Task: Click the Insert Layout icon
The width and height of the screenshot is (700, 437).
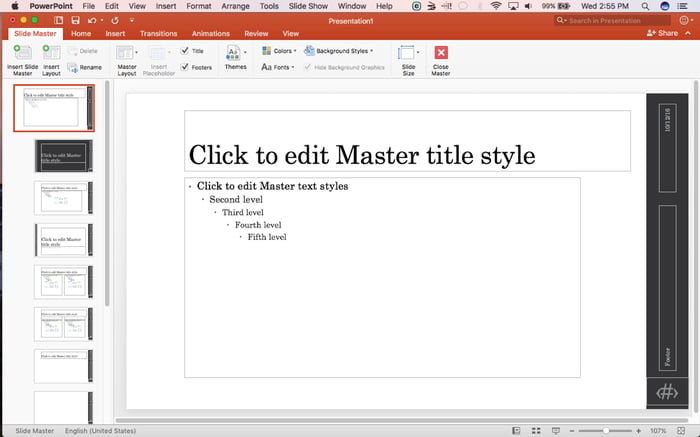Action: click(51, 53)
